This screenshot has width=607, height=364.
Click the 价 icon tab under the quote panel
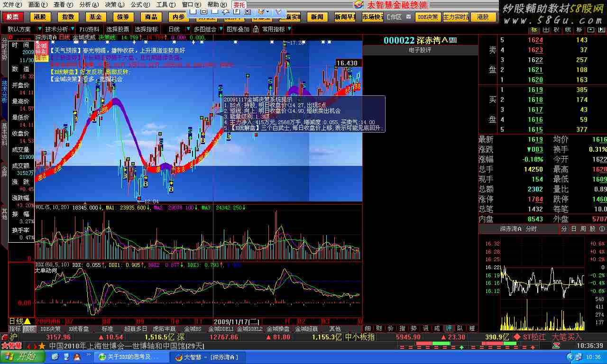pos(391,328)
